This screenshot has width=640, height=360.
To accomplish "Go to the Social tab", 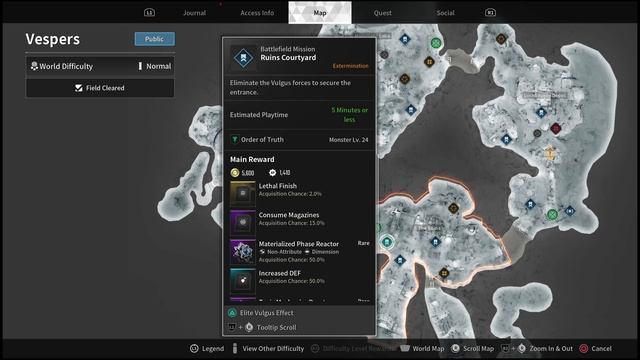I will [445, 13].
